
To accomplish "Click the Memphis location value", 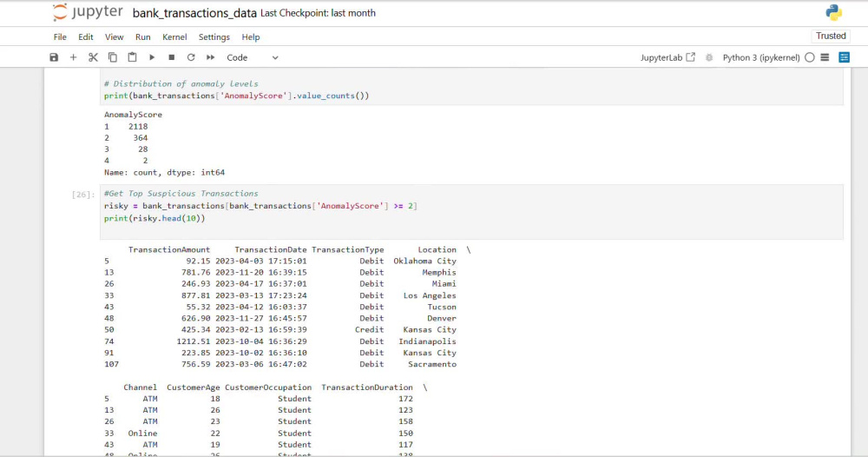I will point(439,273).
